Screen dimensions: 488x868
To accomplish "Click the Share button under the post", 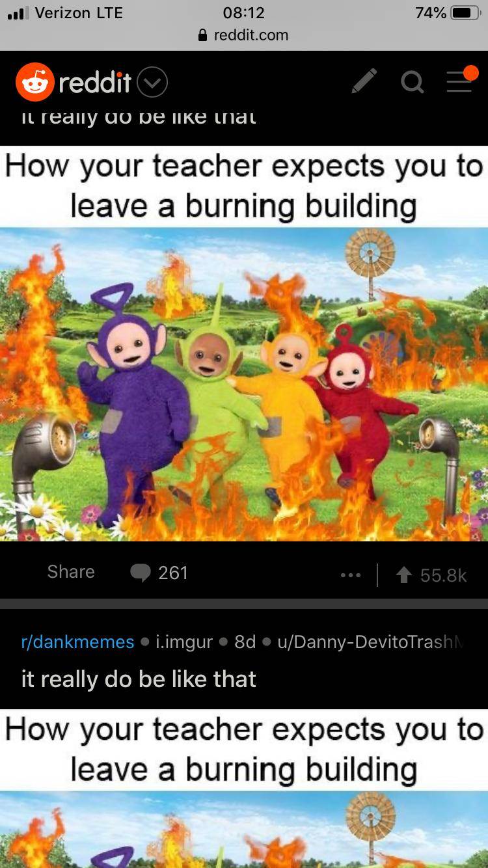I will [x=71, y=571].
